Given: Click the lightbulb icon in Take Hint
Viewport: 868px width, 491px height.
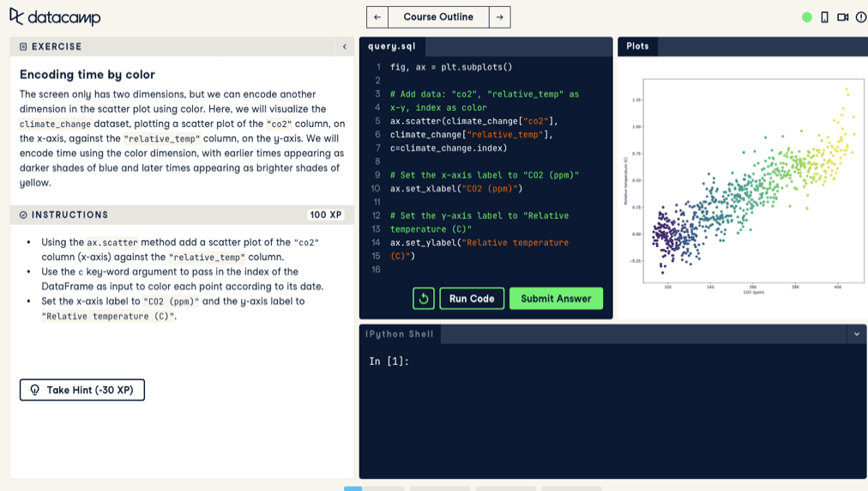Looking at the screenshot, I should [35, 391].
